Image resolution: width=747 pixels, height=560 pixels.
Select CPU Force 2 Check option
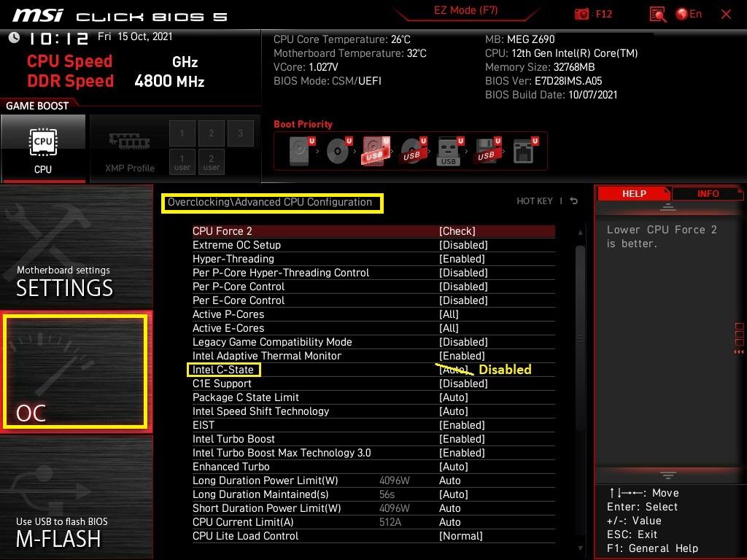(x=457, y=231)
